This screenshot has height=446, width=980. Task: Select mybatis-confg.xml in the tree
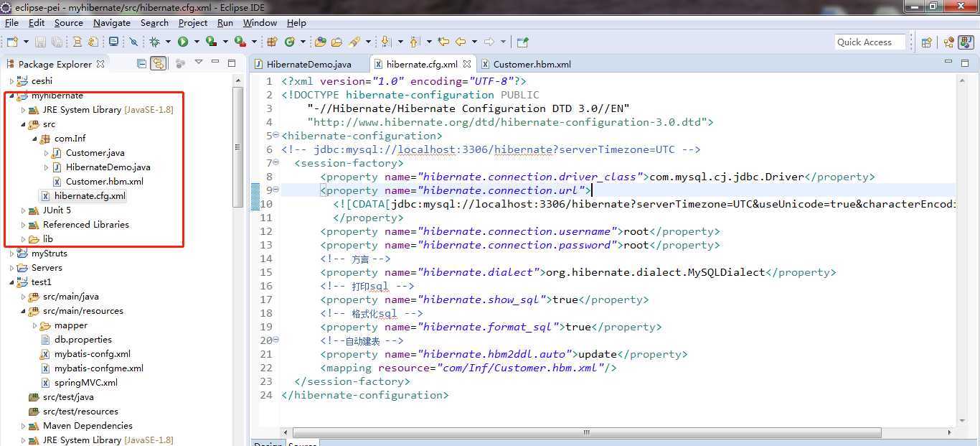(92, 354)
